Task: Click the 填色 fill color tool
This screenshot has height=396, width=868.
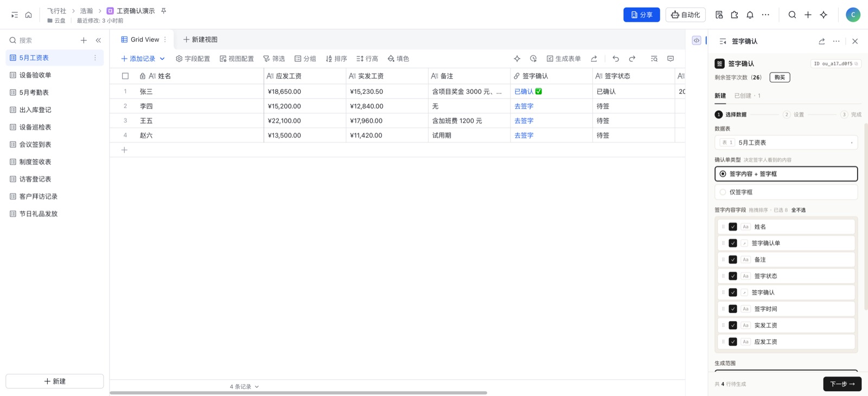Action: pyautogui.click(x=398, y=59)
